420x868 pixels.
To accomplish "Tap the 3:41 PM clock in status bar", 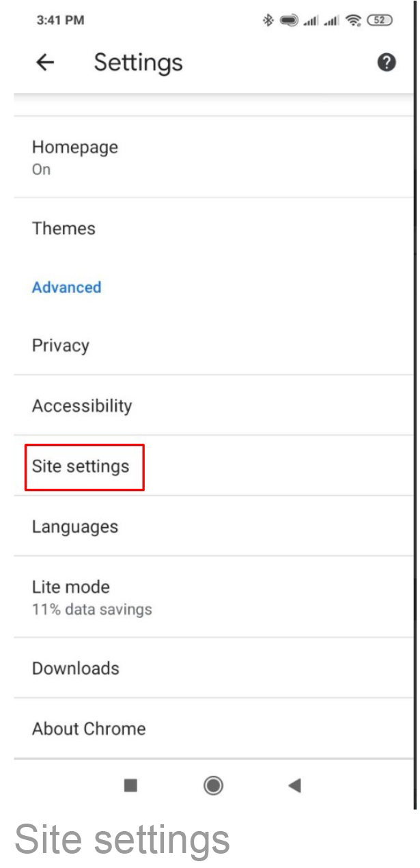I will (x=60, y=20).
